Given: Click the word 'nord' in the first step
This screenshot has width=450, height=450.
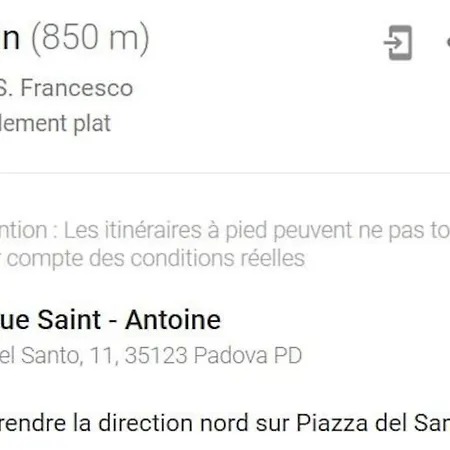Looking at the screenshot, I should tap(224, 423).
